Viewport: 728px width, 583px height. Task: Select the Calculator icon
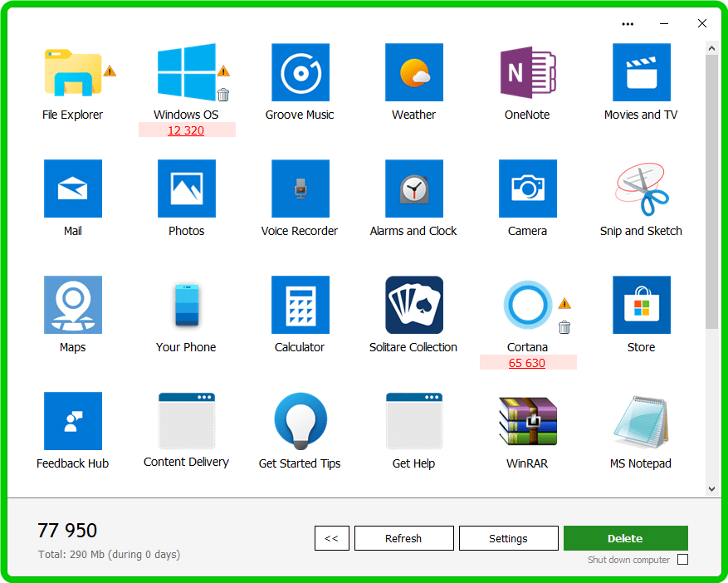[300, 305]
